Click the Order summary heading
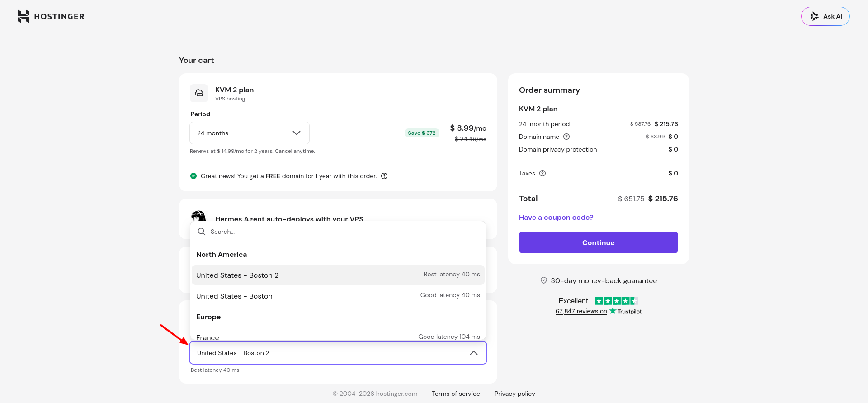Screen dimensions: 868x403 click(x=549, y=90)
